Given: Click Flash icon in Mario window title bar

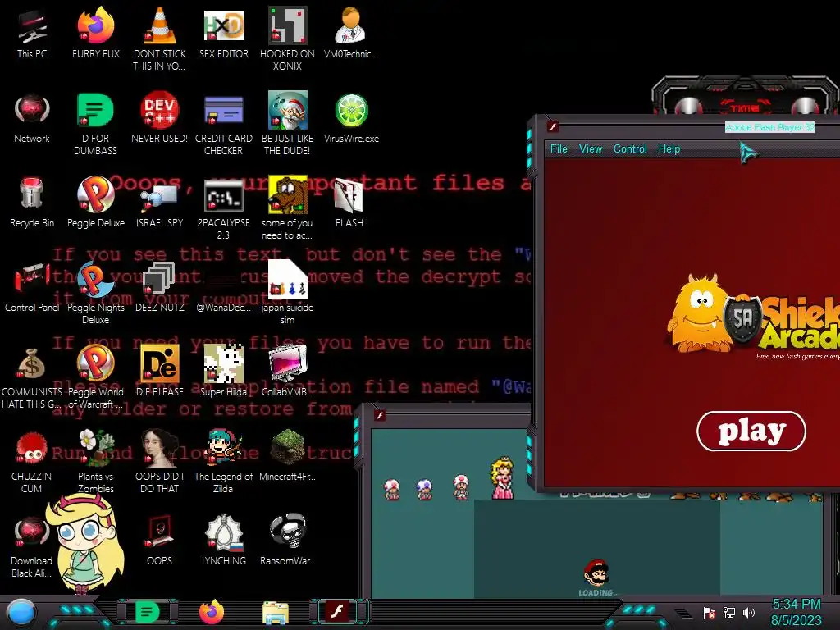Looking at the screenshot, I should [x=379, y=415].
